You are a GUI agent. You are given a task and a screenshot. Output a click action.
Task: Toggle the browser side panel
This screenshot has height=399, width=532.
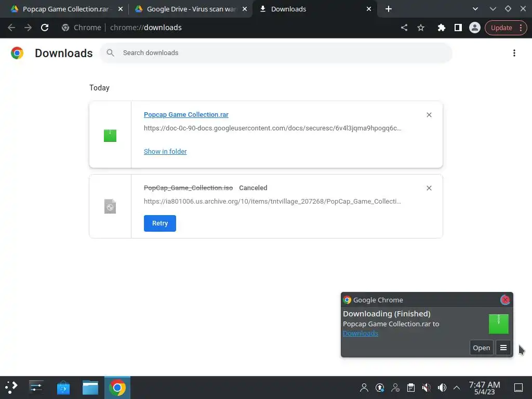[x=458, y=28]
